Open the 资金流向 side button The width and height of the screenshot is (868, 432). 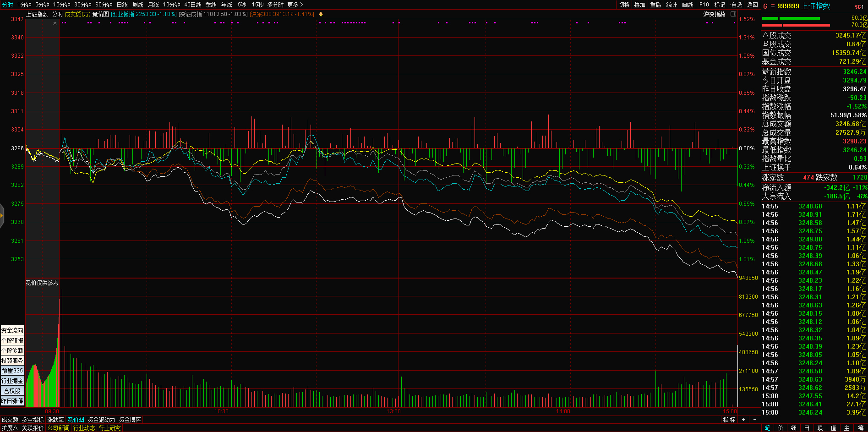[12, 330]
